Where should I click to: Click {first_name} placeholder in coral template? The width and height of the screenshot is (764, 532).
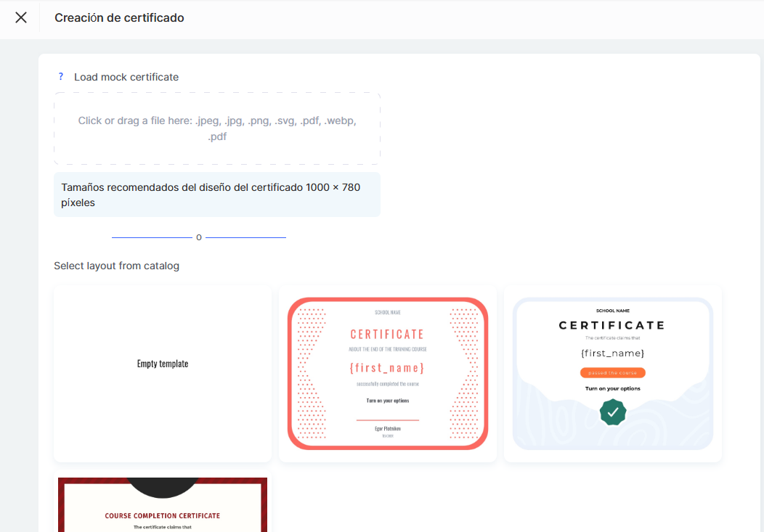point(387,367)
